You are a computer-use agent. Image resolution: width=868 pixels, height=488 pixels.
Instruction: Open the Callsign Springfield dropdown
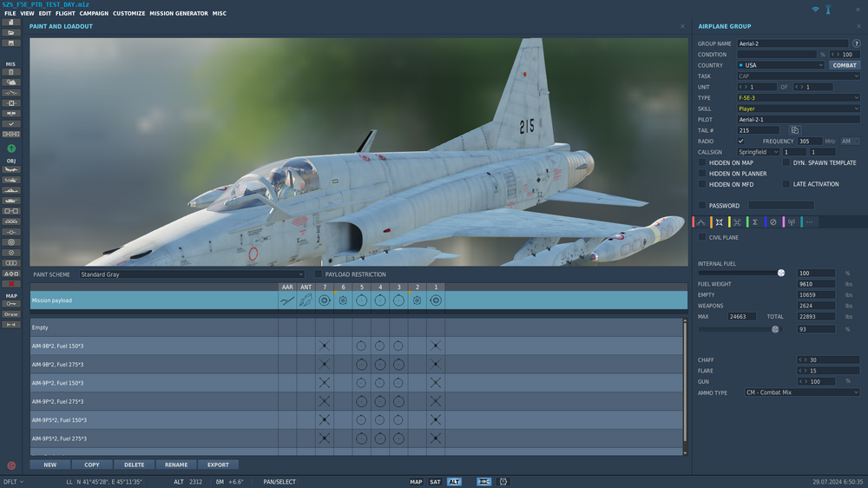tap(758, 152)
